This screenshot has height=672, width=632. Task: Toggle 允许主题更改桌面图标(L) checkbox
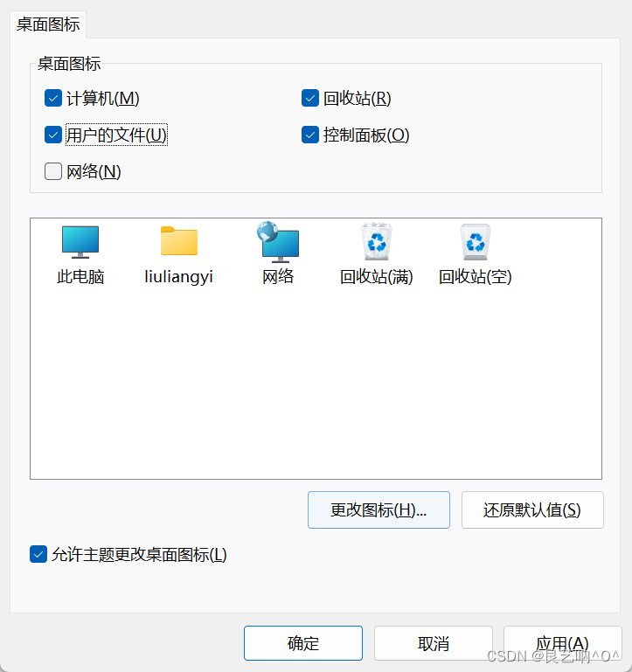38,554
